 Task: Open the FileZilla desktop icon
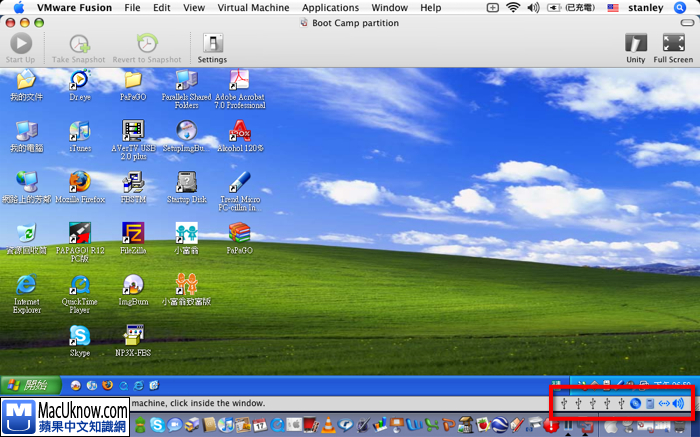tap(133, 234)
